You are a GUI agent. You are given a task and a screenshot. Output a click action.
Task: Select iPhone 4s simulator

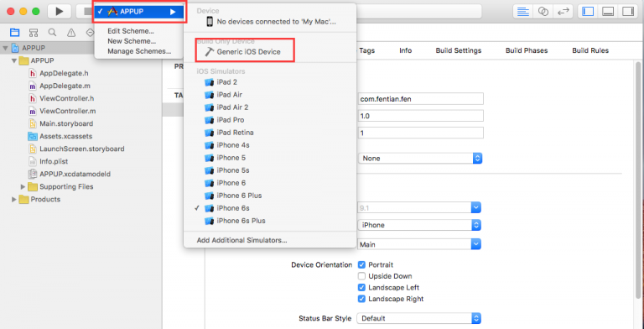point(233,145)
